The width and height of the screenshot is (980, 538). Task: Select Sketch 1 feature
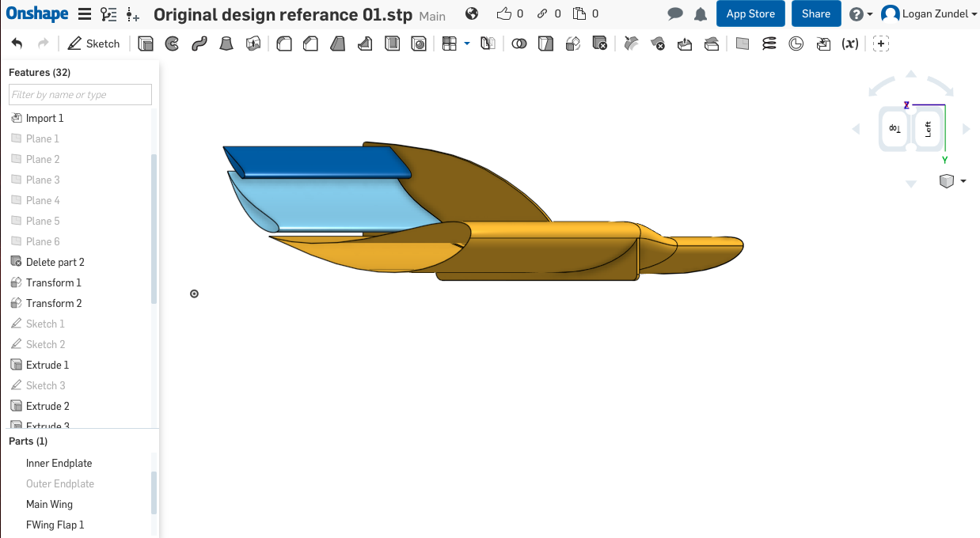point(45,324)
